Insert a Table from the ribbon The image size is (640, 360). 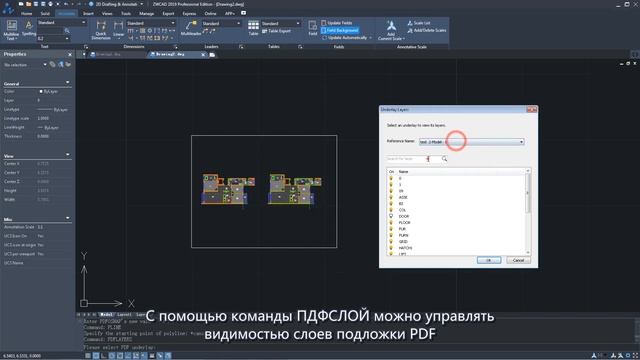pos(253,28)
